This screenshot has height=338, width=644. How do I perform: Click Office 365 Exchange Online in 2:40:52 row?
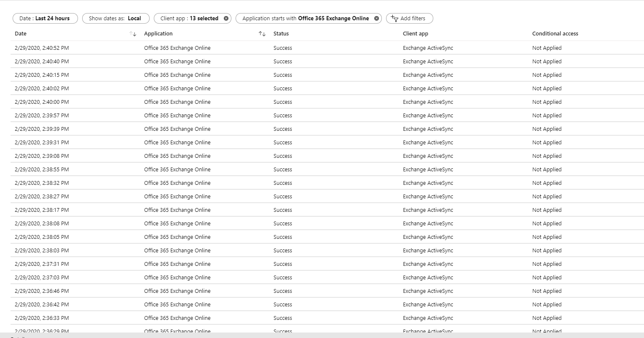(x=177, y=48)
